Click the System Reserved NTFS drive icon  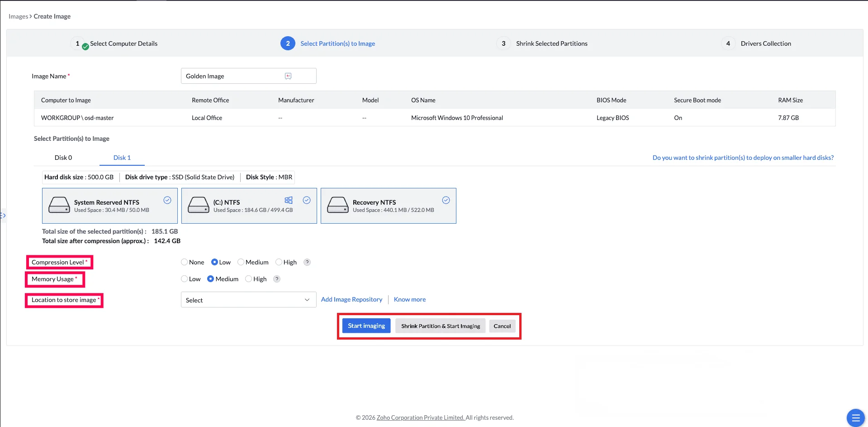click(x=59, y=205)
